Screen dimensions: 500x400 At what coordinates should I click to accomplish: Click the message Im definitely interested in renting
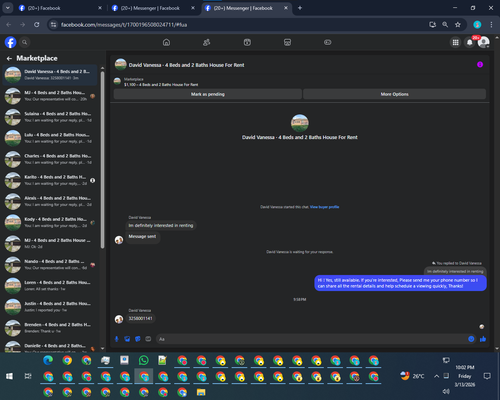161,226
